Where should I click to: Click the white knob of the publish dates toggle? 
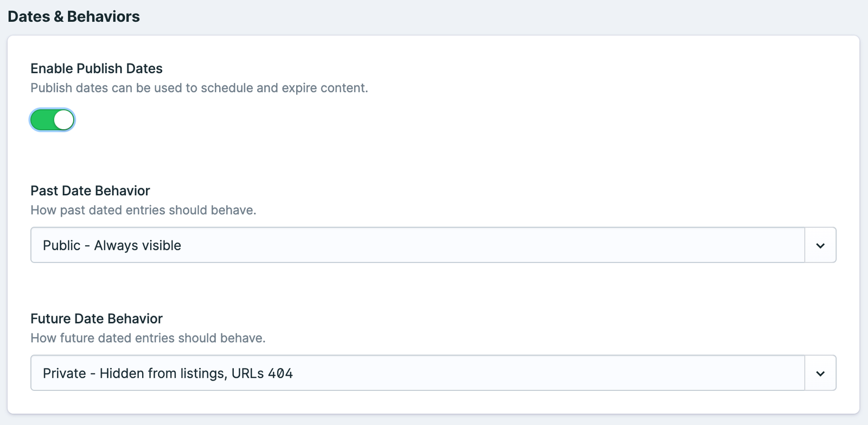tap(64, 120)
